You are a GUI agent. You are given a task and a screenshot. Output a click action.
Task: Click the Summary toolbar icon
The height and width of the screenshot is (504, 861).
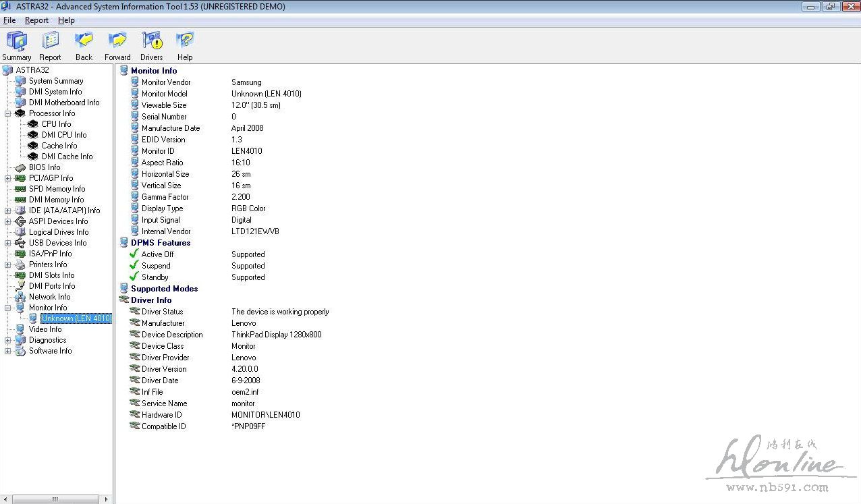pyautogui.click(x=17, y=42)
